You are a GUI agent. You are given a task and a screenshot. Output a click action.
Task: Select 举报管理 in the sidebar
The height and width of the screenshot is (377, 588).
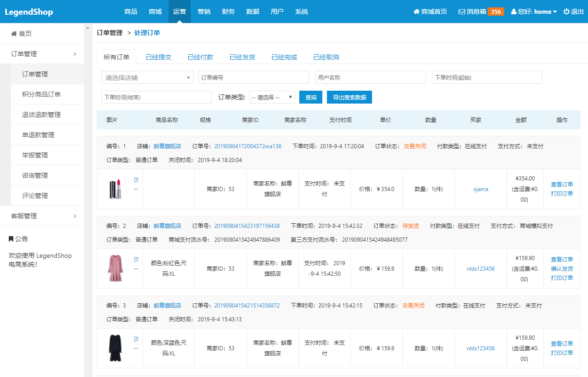47,155
